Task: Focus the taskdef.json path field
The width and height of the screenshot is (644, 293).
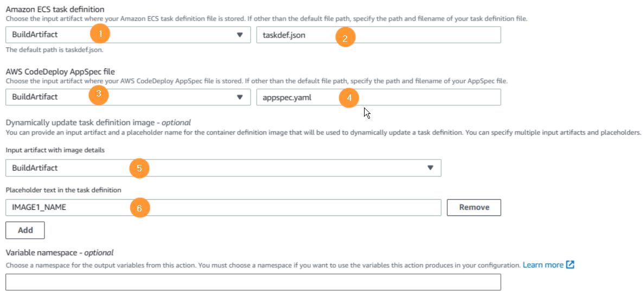Action: (379, 35)
